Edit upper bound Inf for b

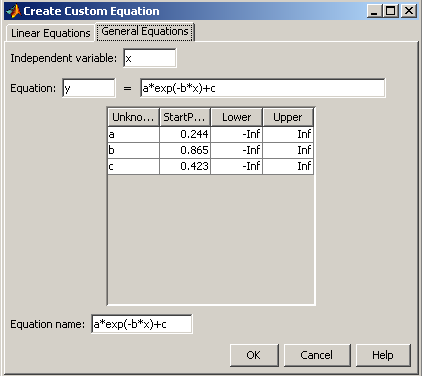point(288,150)
